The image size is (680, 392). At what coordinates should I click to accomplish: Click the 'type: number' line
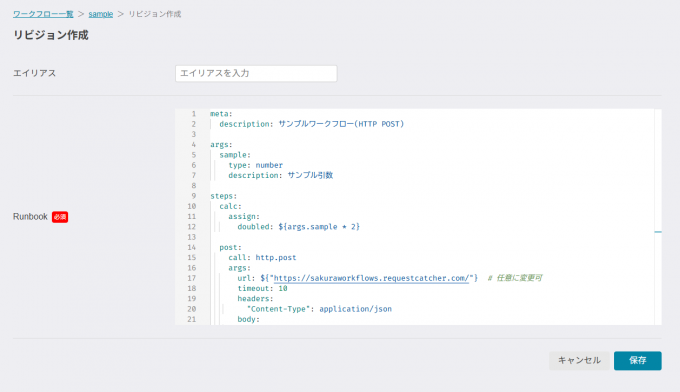255,165
